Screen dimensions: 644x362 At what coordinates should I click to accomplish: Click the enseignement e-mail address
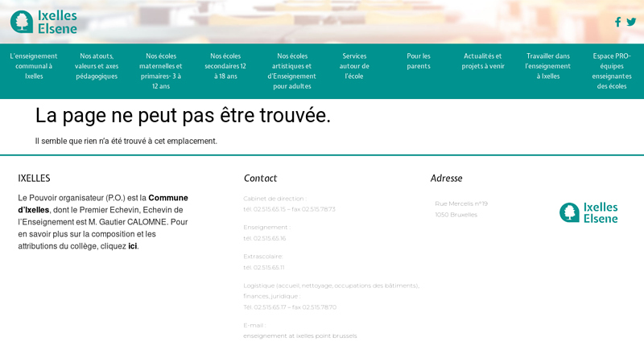click(299, 335)
